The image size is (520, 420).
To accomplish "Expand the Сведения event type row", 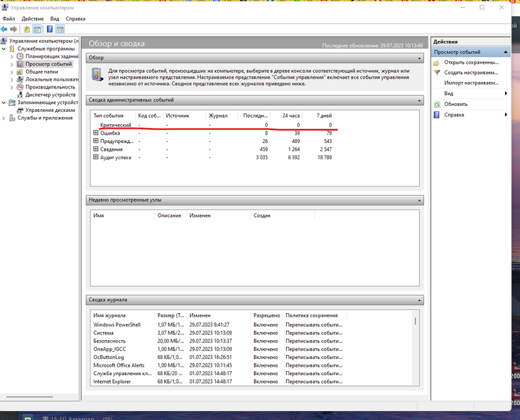I will (x=96, y=149).
